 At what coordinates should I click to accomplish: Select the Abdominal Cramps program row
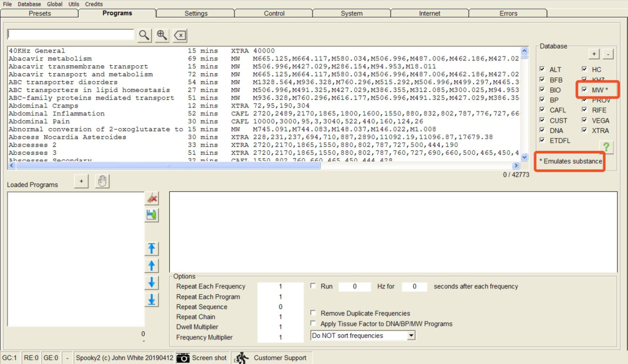pos(264,105)
